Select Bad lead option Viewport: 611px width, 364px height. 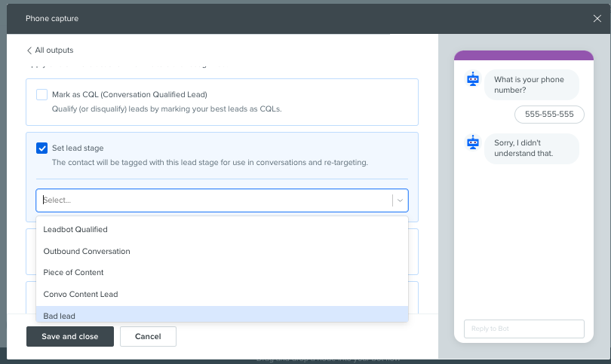222,314
